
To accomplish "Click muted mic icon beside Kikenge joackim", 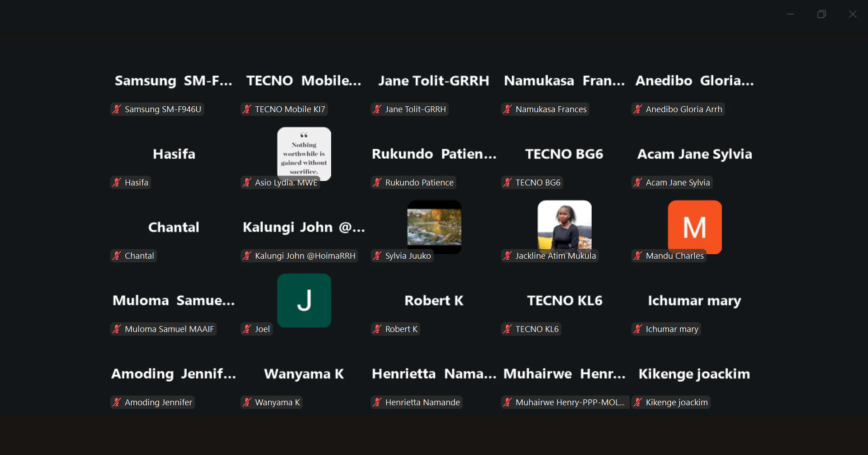I will (638, 402).
